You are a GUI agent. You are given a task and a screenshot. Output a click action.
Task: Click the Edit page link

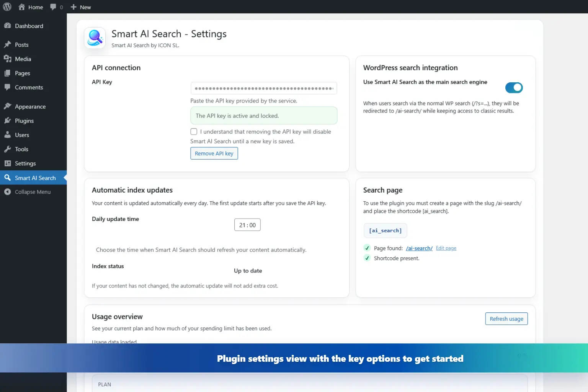pyautogui.click(x=446, y=248)
